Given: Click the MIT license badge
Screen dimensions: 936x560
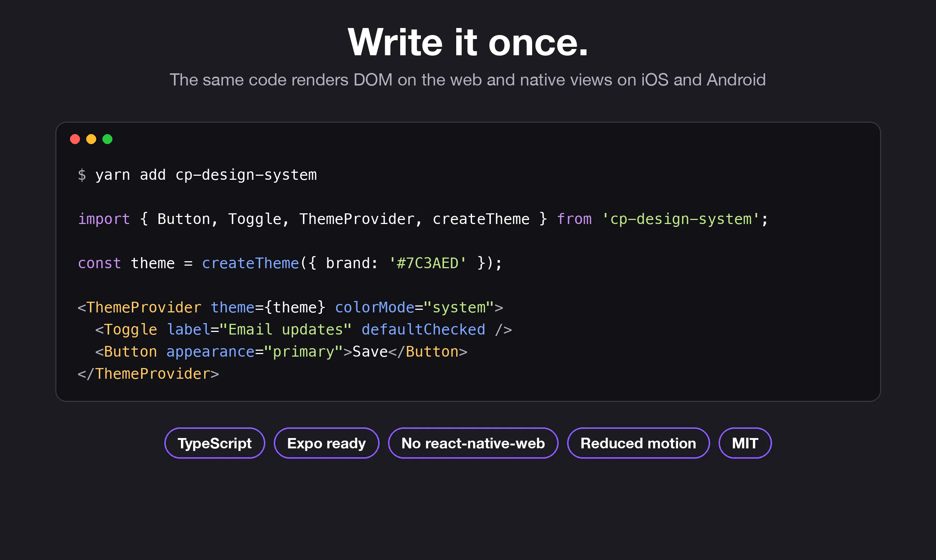Looking at the screenshot, I should click(x=745, y=443).
